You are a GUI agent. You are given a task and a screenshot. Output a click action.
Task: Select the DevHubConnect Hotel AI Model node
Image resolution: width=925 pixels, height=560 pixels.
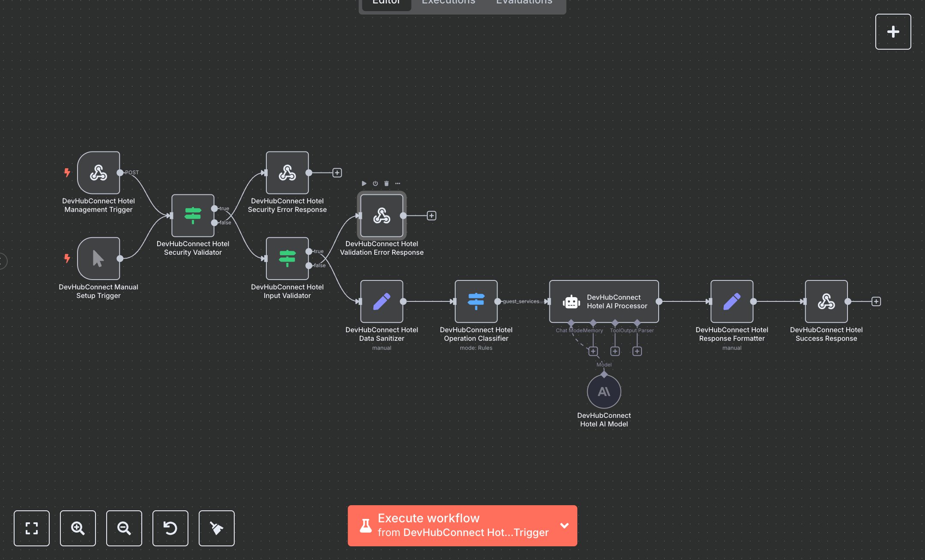(604, 391)
